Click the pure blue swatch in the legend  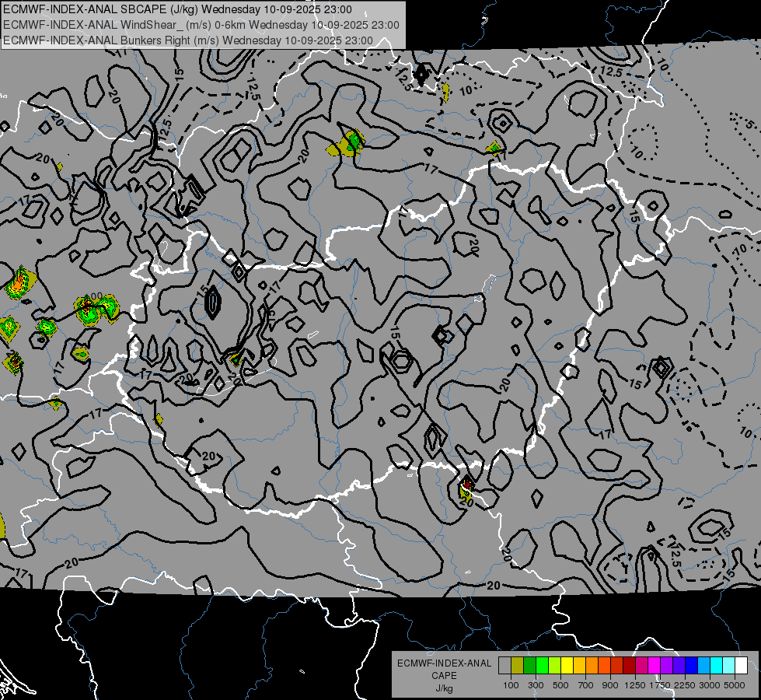pos(692,665)
